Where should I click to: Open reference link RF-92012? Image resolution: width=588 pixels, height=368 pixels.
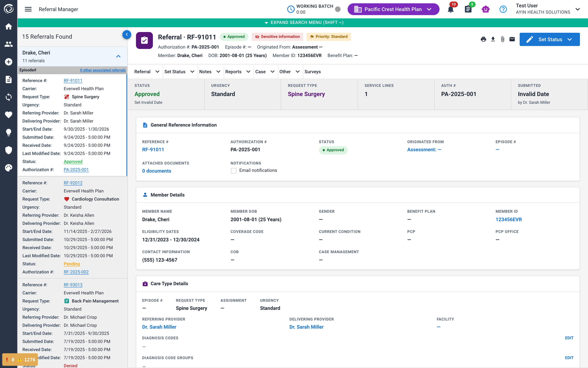click(73, 183)
